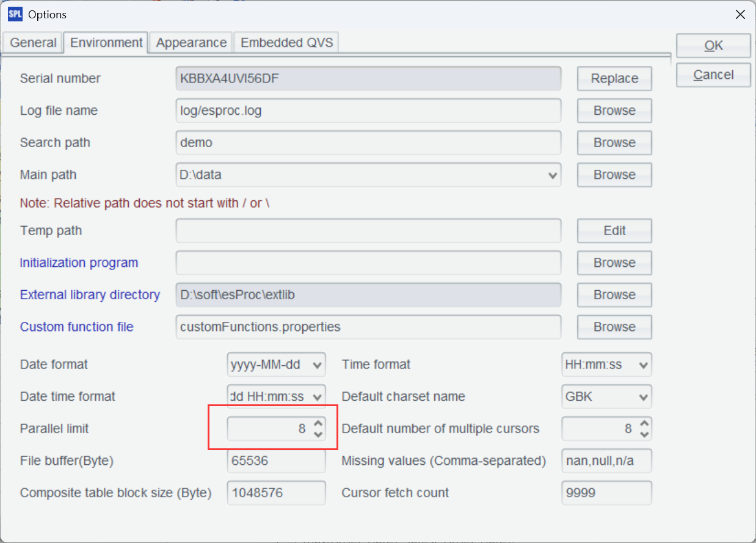Browse for the Log file name

(x=614, y=111)
